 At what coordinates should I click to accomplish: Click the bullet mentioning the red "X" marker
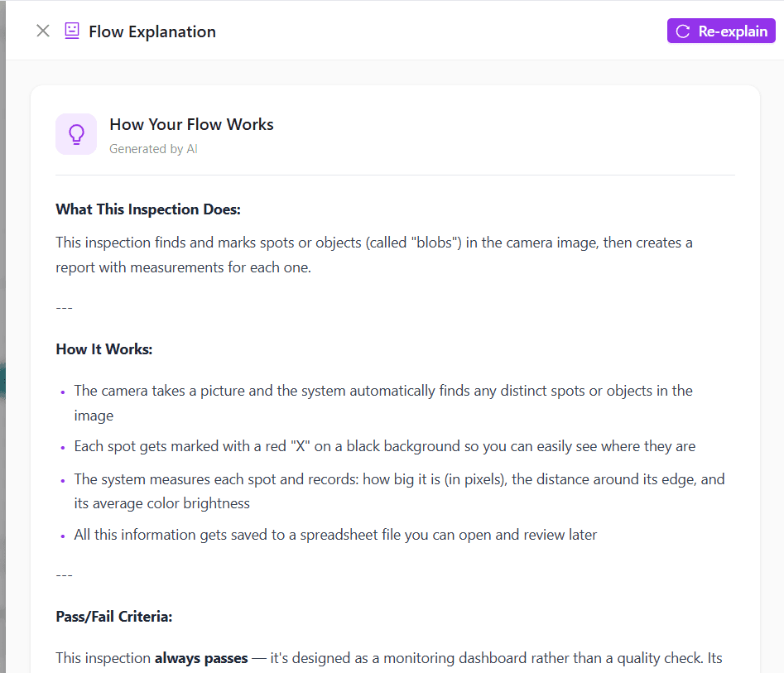(384, 446)
